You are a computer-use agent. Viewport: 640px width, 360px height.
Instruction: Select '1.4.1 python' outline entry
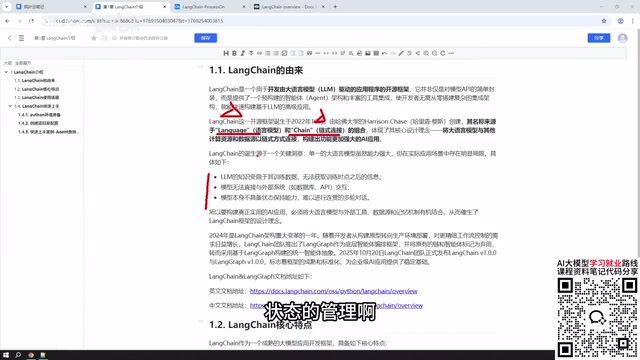(39, 115)
